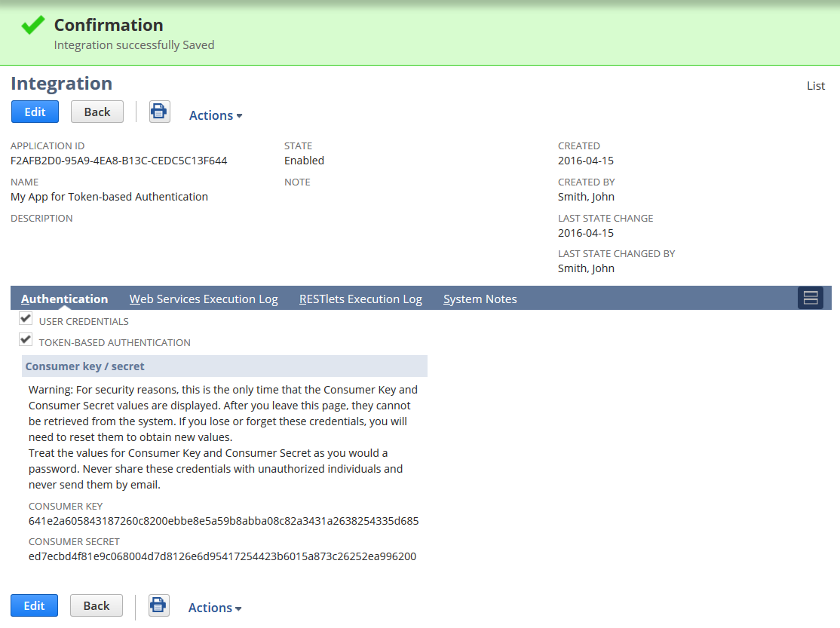Click the top printer icon
The width and height of the screenshot is (840, 628).
[159, 111]
